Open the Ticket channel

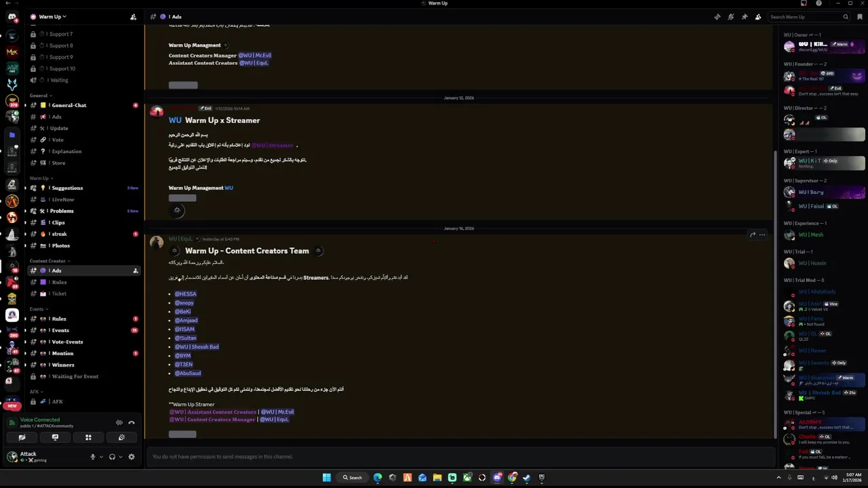pyautogui.click(x=83, y=293)
